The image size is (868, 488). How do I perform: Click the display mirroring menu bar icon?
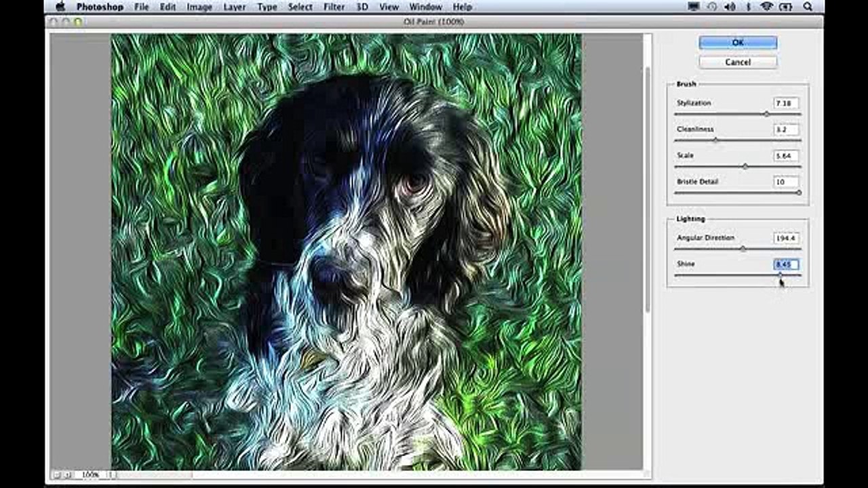693,7
